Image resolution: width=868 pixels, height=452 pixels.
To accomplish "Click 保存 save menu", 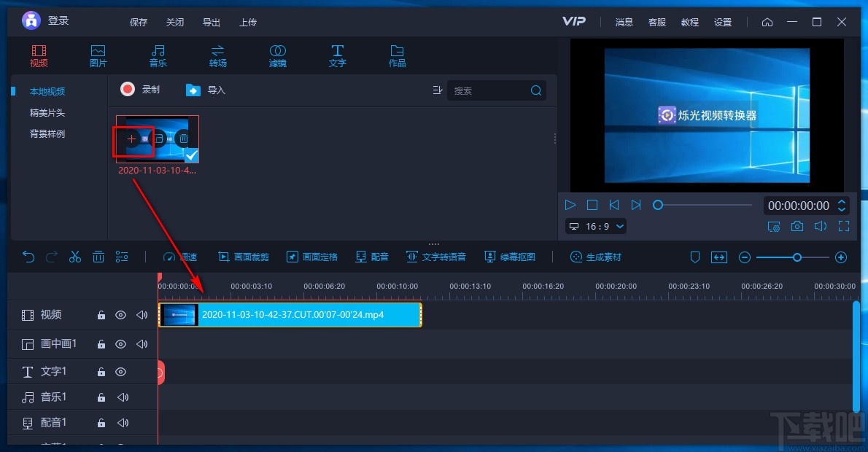I will (139, 22).
